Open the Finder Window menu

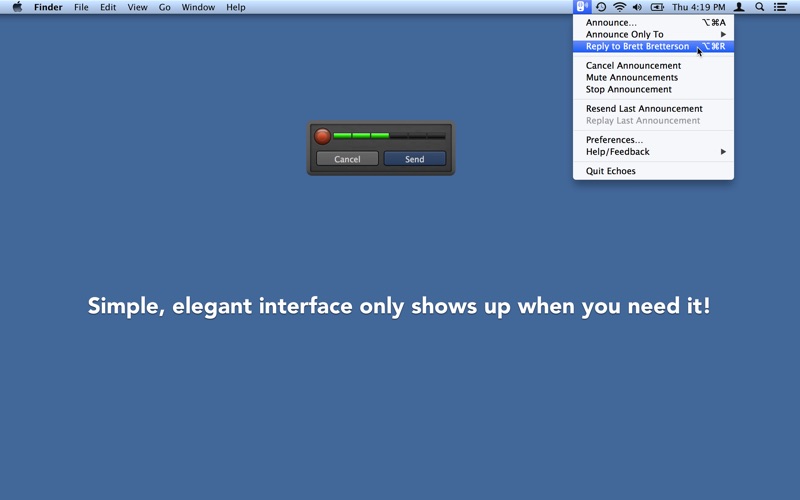pyautogui.click(x=198, y=7)
